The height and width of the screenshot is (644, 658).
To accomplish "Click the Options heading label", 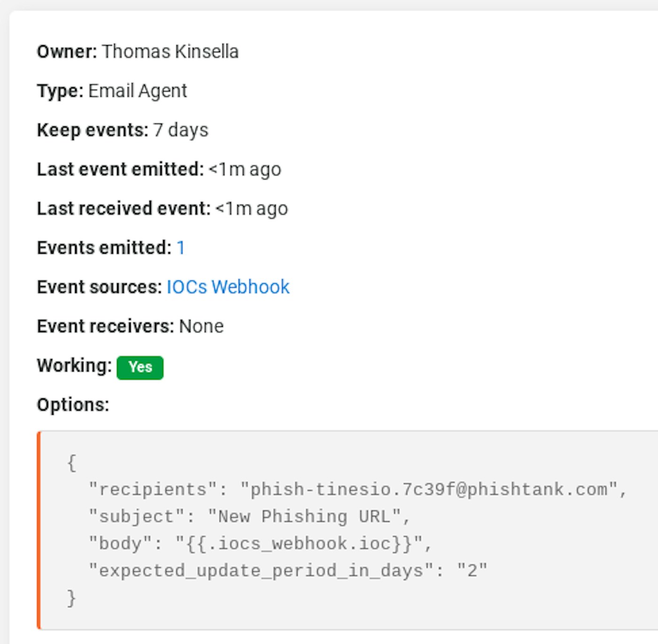I will tap(73, 405).
